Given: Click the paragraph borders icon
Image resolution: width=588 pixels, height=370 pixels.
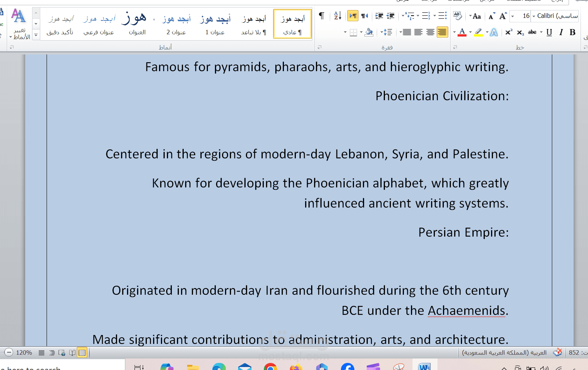Looking at the screenshot, I should pos(354,32).
